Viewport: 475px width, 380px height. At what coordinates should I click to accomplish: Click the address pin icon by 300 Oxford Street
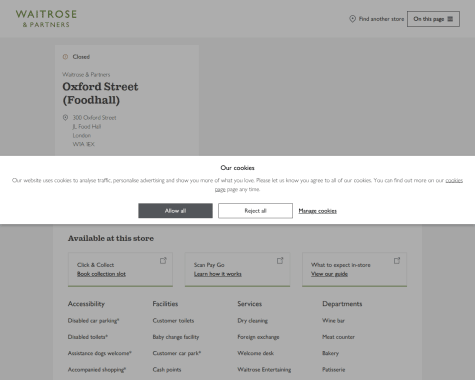tap(65, 117)
